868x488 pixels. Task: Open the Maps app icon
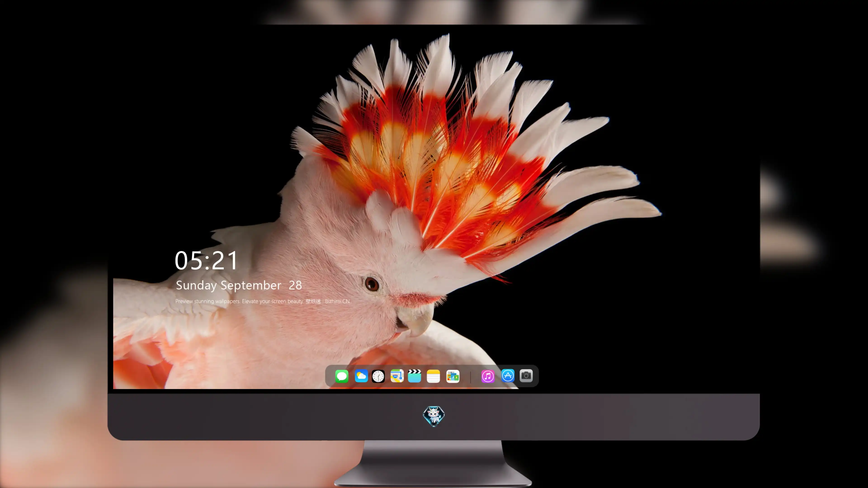click(397, 376)
